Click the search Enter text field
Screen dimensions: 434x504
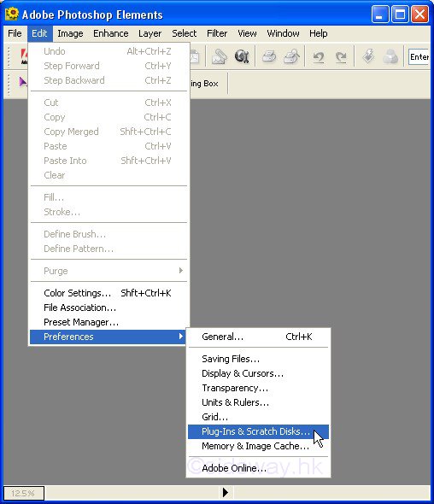[x=419, y=57]
